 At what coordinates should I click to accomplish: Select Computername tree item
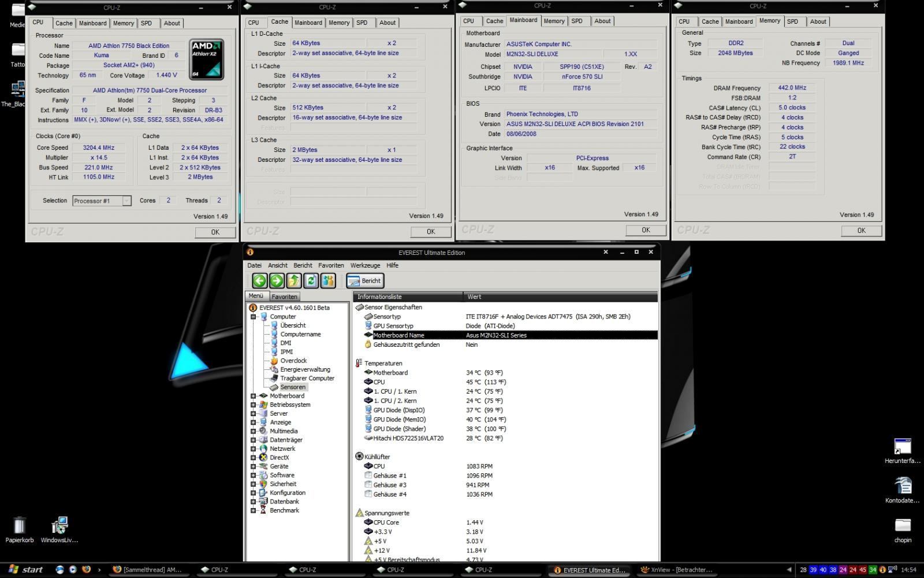pyautogui.click(x=300, y=334)
